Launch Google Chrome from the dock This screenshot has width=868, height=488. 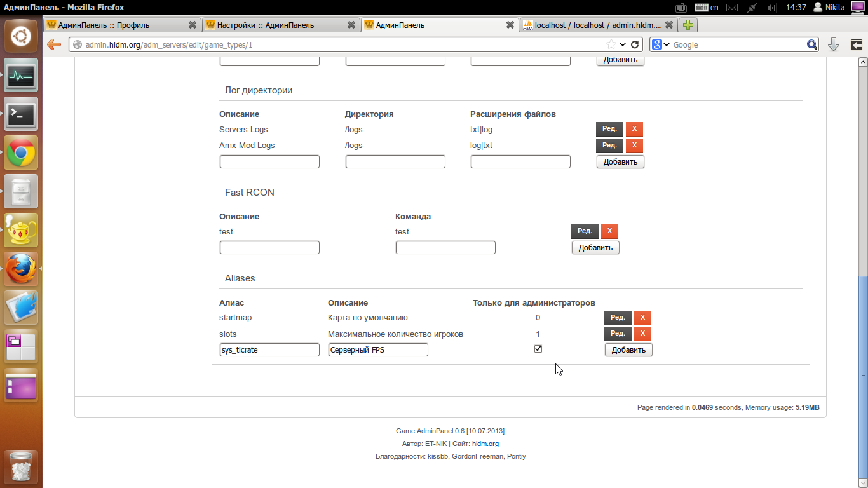pyautogui.click(x=21, y=152)
